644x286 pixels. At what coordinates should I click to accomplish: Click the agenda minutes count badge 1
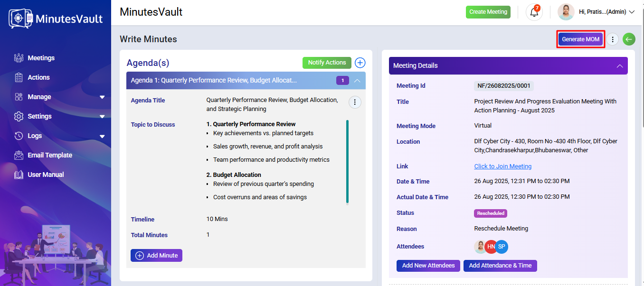[342, 81]
